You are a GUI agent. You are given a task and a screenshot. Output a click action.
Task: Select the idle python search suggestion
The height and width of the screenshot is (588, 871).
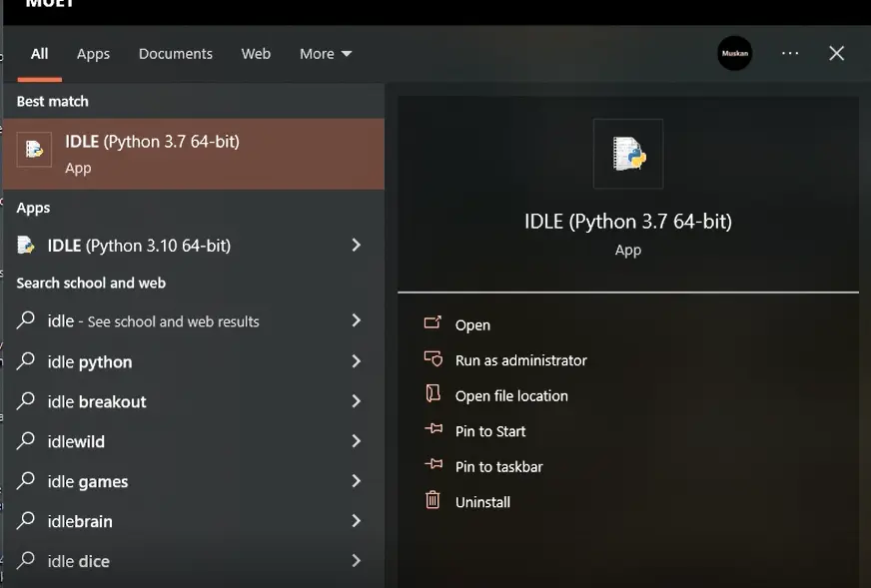pos(194,361)
